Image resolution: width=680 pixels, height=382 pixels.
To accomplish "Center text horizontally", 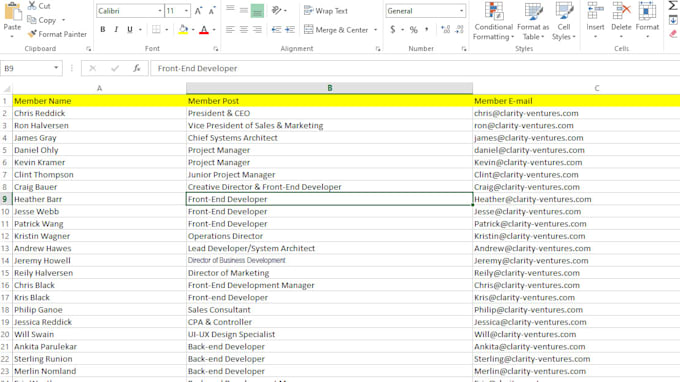I will coord(244,29).
